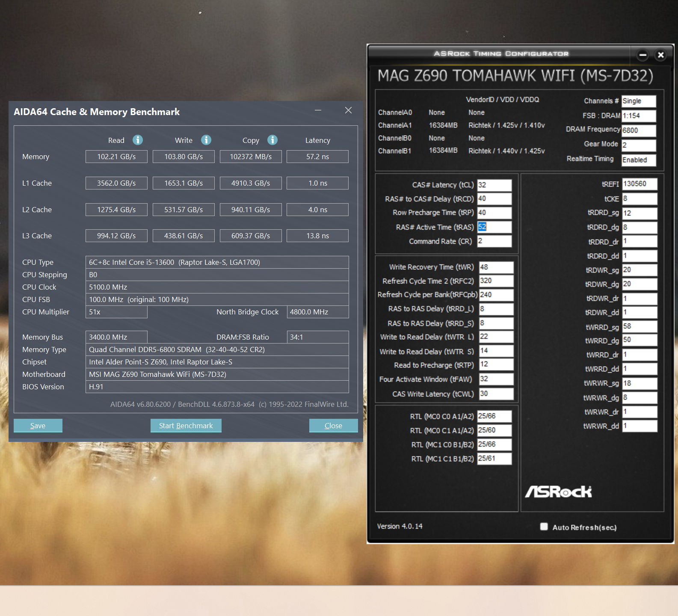Click the Read to Precharge (tRTP) field
678x616 pixels.
(496, 365)
